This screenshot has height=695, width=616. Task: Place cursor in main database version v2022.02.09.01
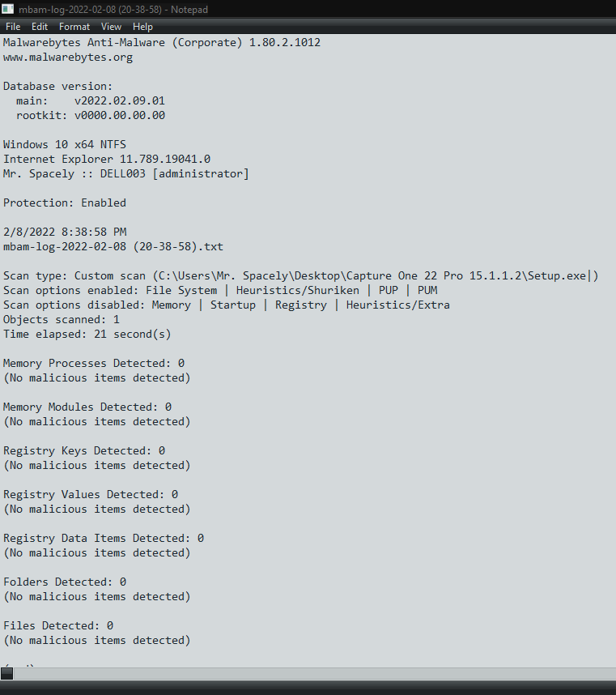tap(120, 100)
